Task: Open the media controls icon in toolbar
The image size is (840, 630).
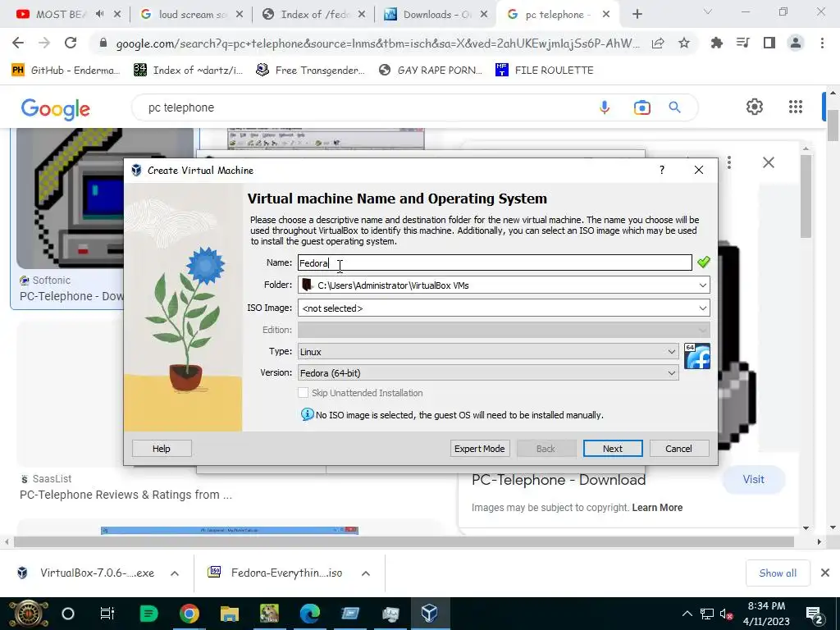Action: pos(742,43)
